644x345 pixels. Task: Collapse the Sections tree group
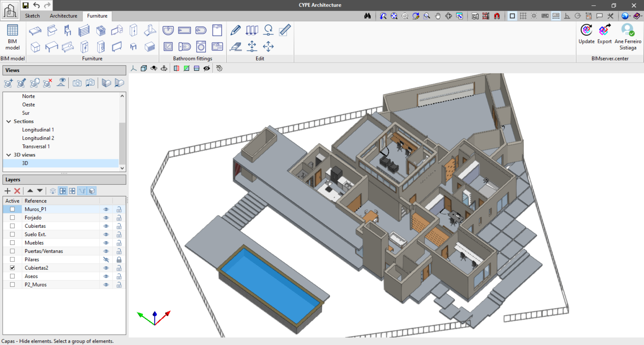click(x=9, y=122)
